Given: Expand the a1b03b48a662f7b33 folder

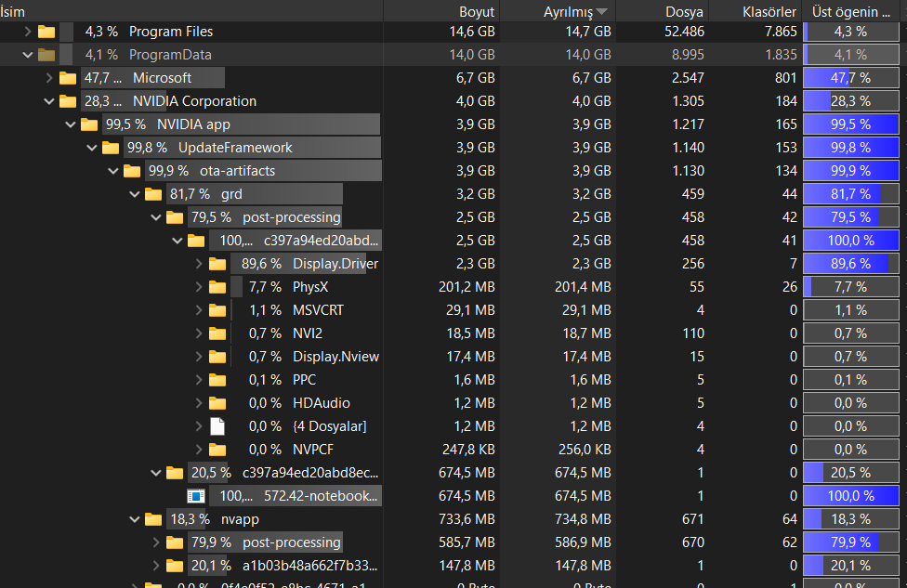Looking at the screenshot, I should pyautogui.click(x=156, y=566).
